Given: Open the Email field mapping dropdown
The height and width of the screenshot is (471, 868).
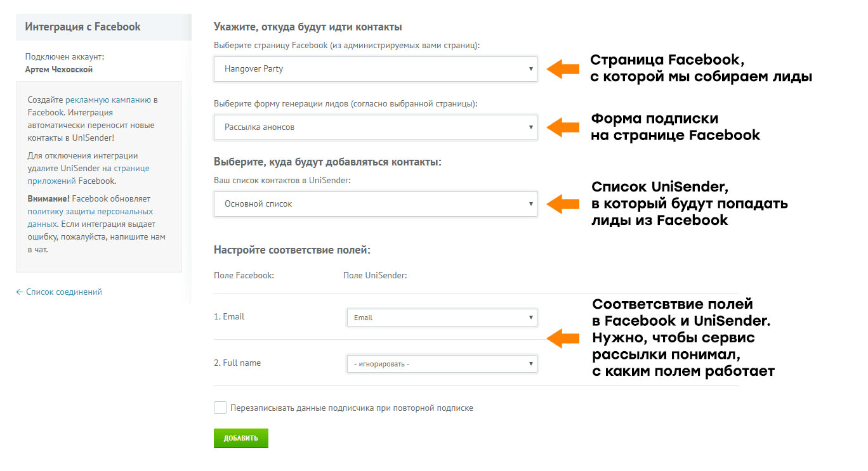Looking at the screenshot, I should click(442, 318).
